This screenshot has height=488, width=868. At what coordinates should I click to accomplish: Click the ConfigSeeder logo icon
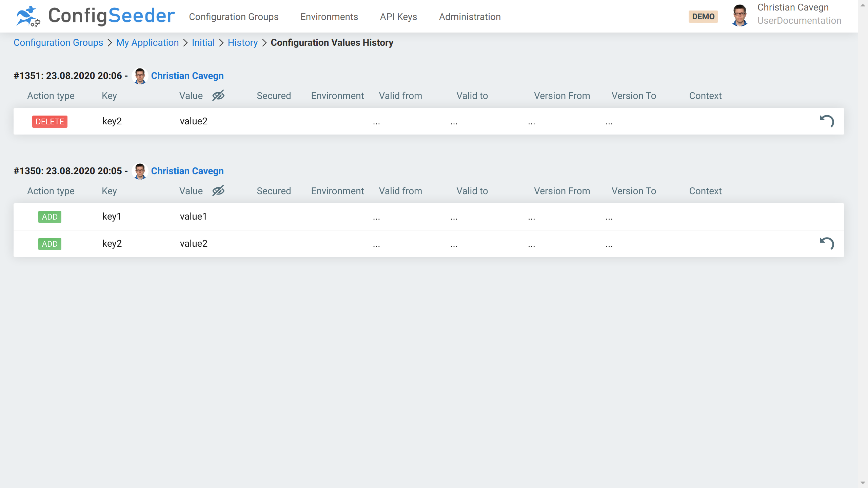[x=28, y=16]
